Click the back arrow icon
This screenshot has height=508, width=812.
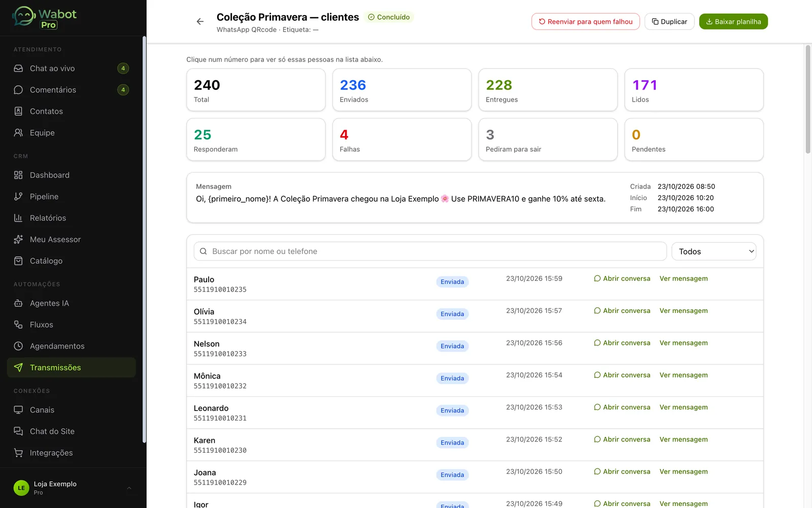(x=200, y=21)
